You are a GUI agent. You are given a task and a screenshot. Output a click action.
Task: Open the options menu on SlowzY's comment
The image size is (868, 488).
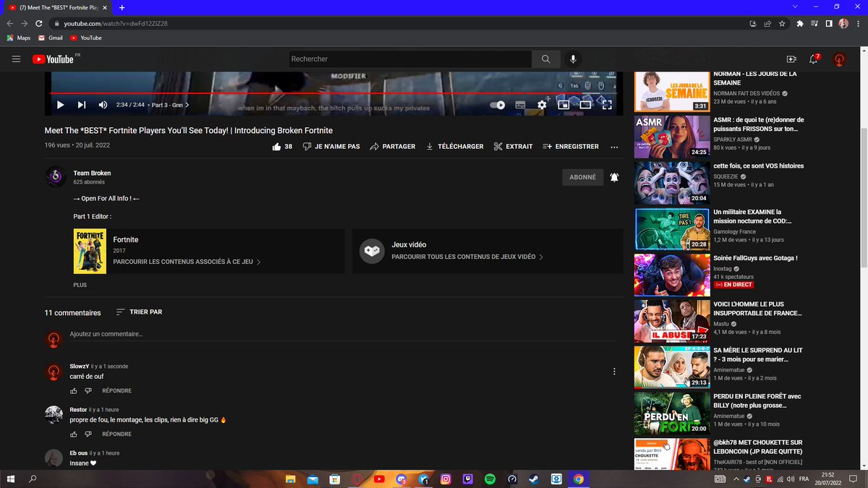[x=614, y=372]
